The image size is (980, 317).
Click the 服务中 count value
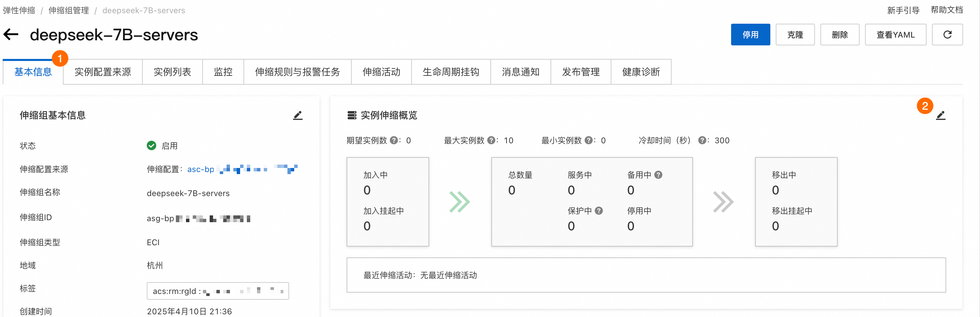point(571,190)
